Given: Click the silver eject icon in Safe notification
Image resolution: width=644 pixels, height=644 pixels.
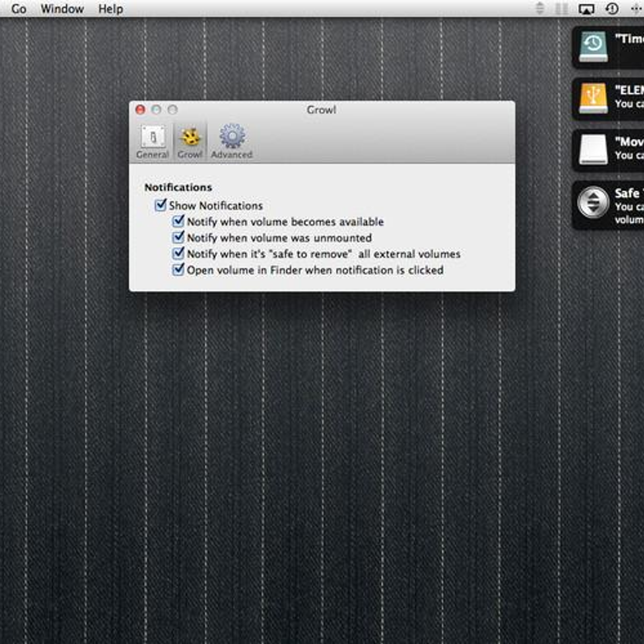Looking at the screenshot, I should point(593,202).
